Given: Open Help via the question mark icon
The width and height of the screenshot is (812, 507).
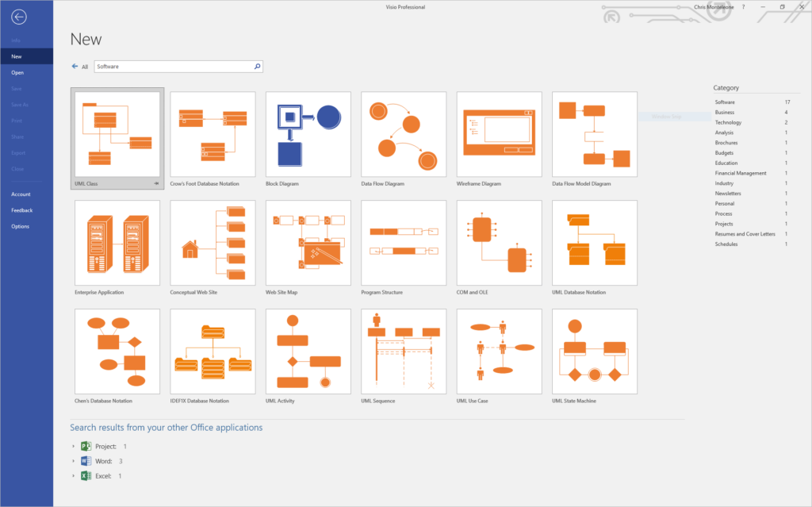Looking at the screenshot, I should click(x=743, y=6).
